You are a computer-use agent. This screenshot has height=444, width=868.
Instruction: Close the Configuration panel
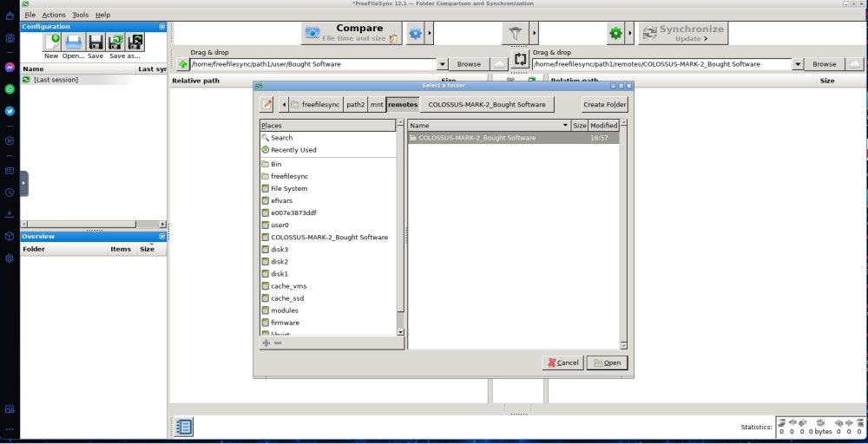point(161,27)
